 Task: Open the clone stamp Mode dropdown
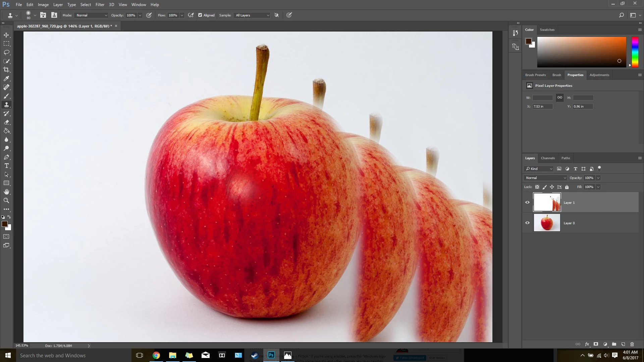(x=91, y=15)
